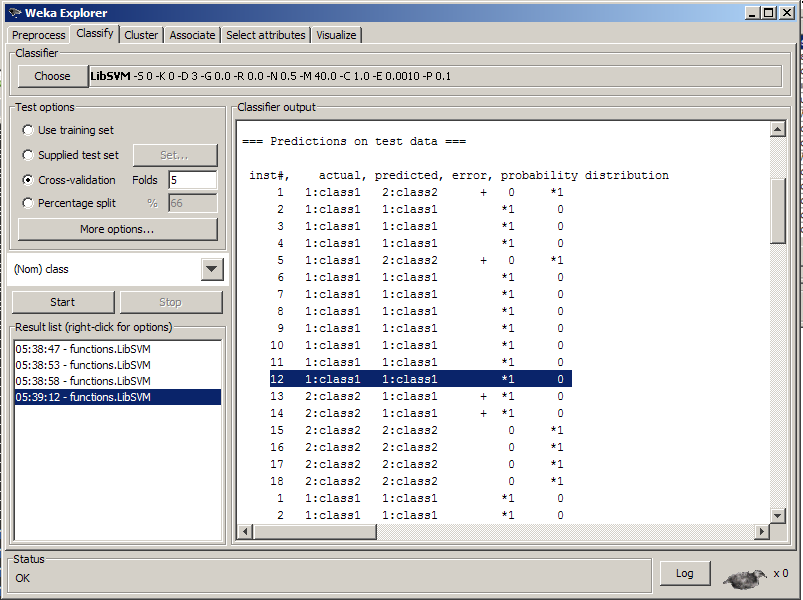Select result entry 05:38:58 functions.LibSVM
Image resolution: width=803 pixels, height=600 pixels.
[x=118, y=381]
